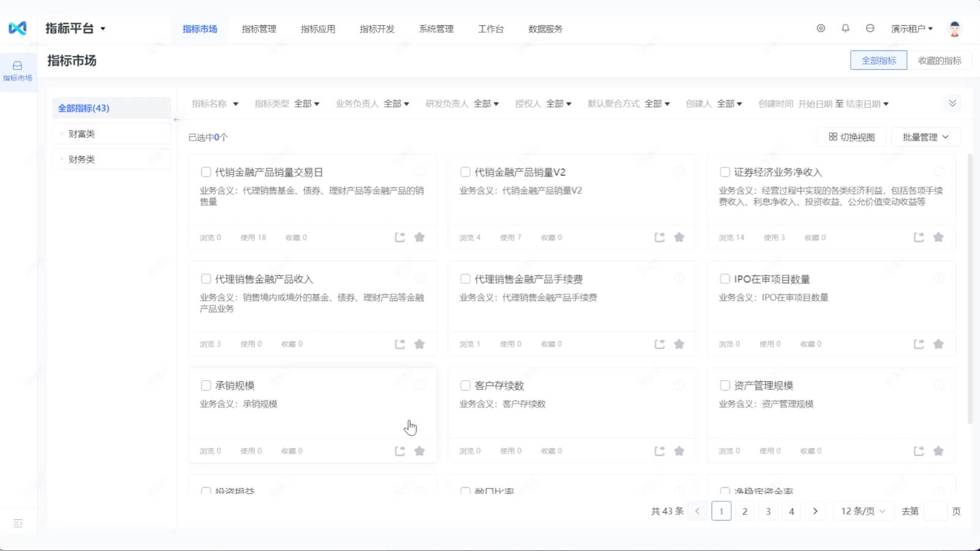Open user avatar menu
Image resolution: width=980 pixels, height=551 pixels.
(954, 28)
